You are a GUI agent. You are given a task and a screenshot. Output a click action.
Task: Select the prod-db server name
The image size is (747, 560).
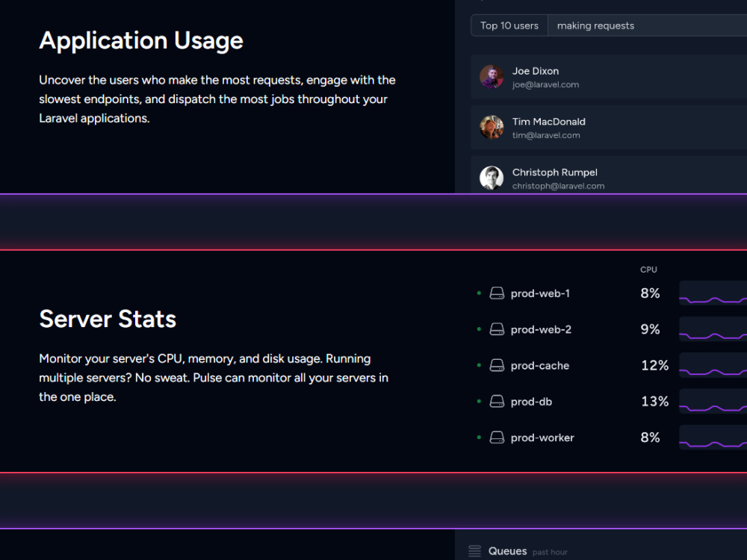[532, 402]
